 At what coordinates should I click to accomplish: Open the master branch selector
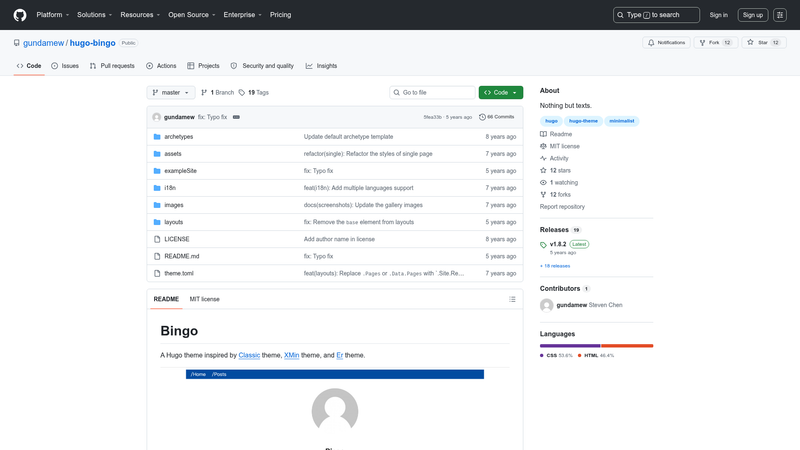171,92
